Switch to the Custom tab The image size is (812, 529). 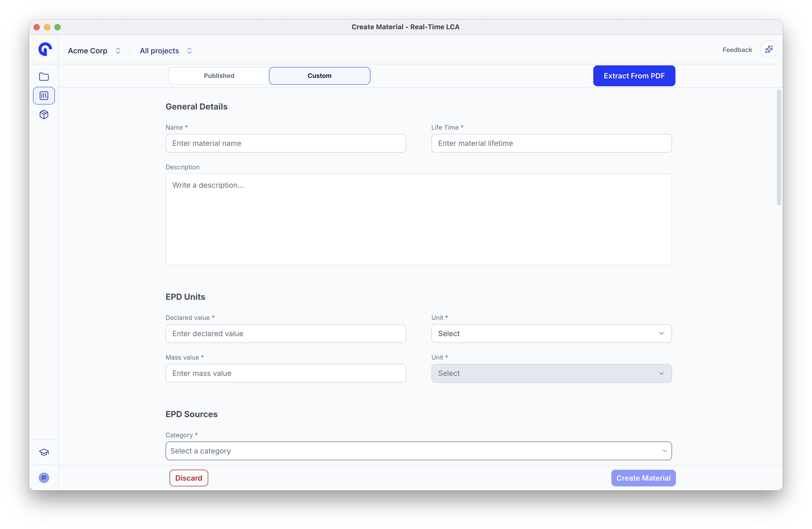click(x=319, y=76)
